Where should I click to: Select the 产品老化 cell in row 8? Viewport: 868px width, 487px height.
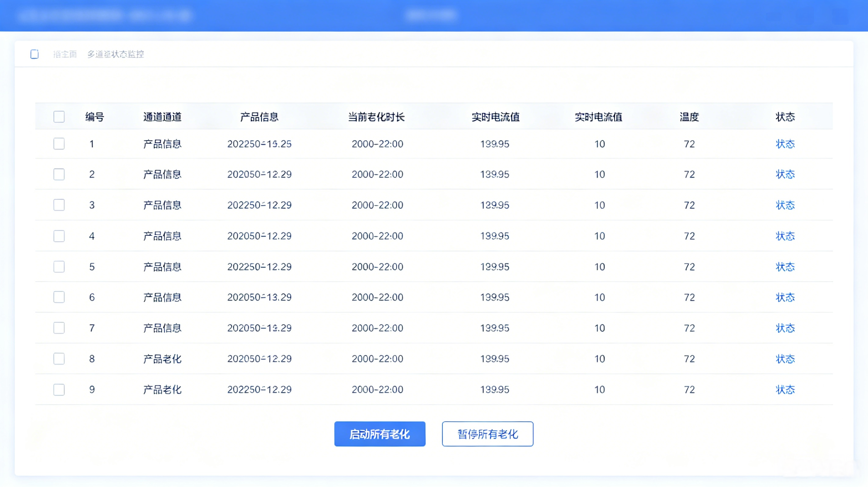pyautogui.click(x=162, y=359)
